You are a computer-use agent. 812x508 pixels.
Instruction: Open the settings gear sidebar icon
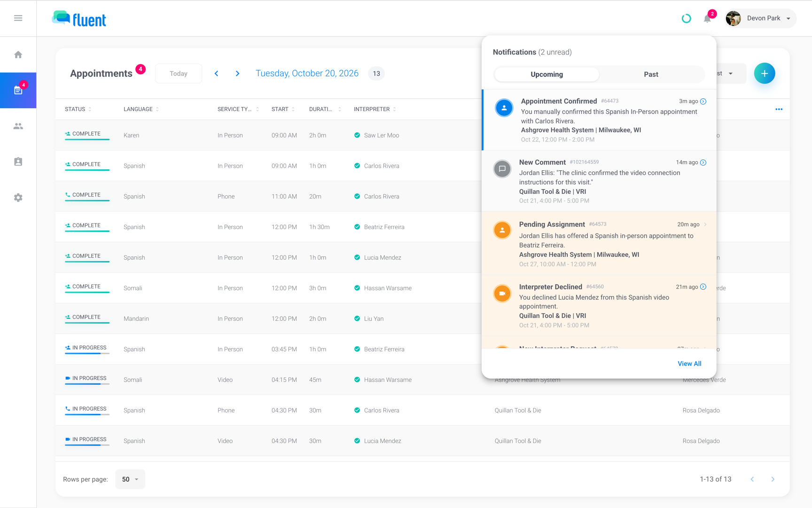click(18, 198)
